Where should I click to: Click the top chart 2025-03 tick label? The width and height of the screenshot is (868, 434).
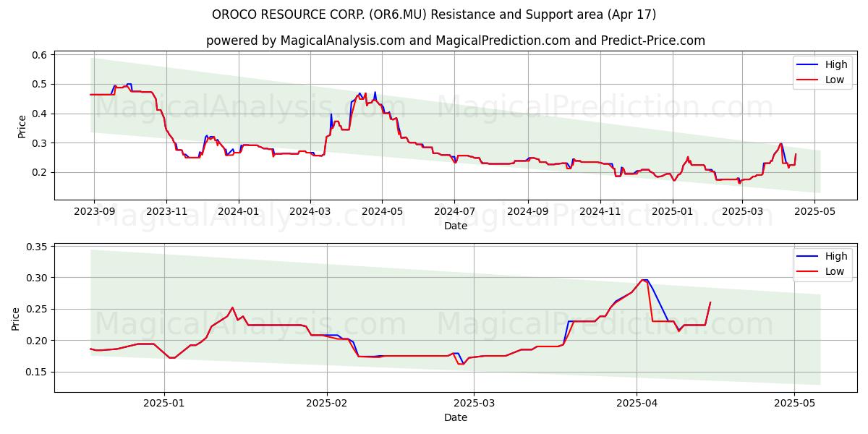[x=743, y=211]
